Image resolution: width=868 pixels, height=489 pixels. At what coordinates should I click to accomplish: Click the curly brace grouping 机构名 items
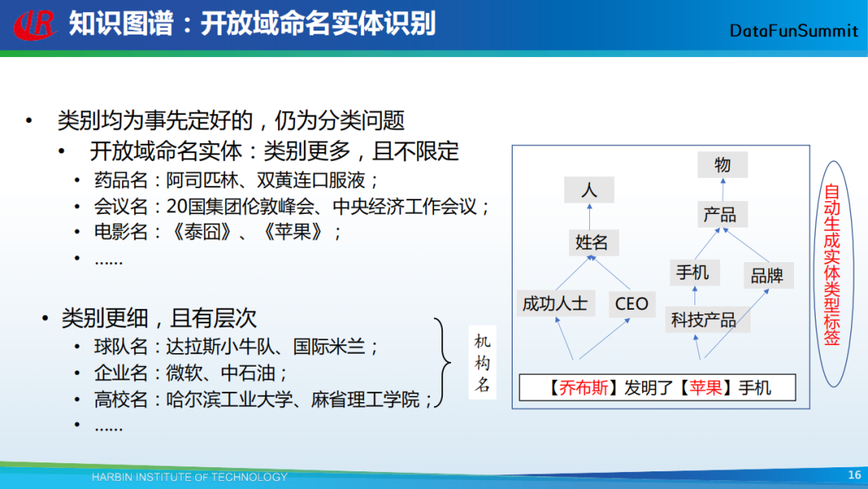coord(442,363)
